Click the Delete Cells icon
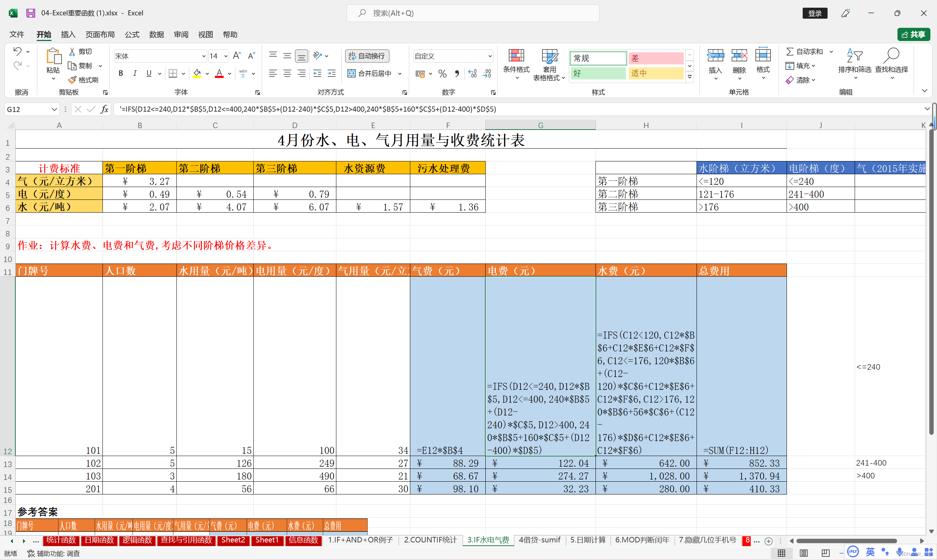Screen dimensions: 937x560 click(x=739, y=56)
